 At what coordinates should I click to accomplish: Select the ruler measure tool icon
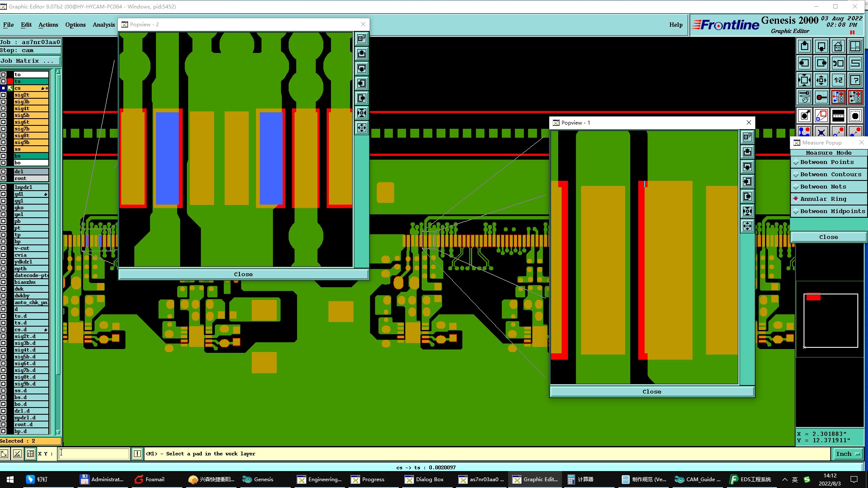point(838,115)
